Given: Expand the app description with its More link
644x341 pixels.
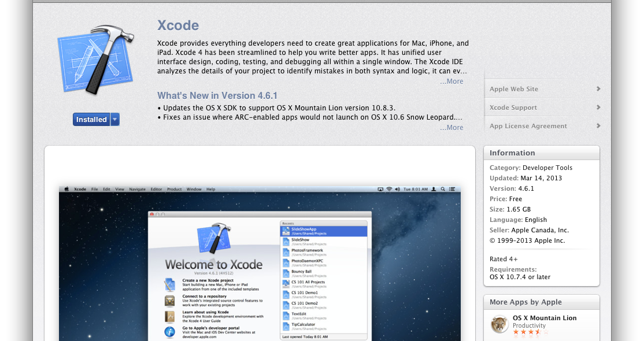Looking at the screenshot, I should (452, 81).
